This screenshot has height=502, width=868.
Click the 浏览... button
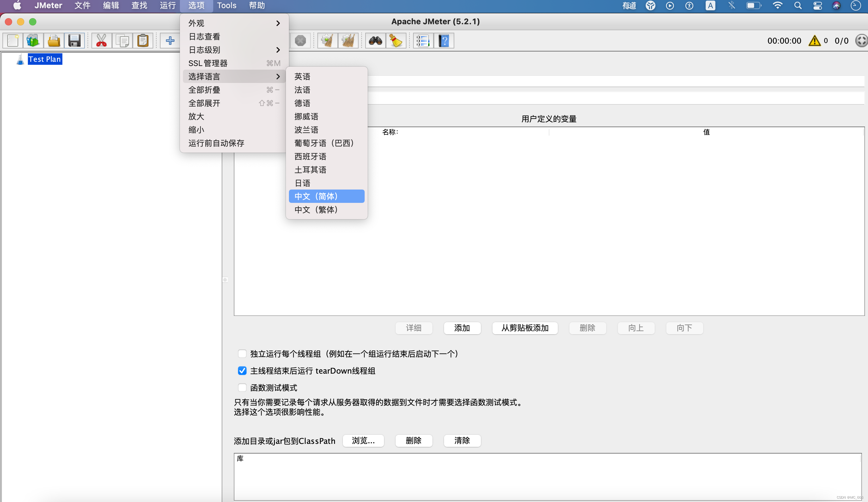pyautogui.click(x=363, y=440)
